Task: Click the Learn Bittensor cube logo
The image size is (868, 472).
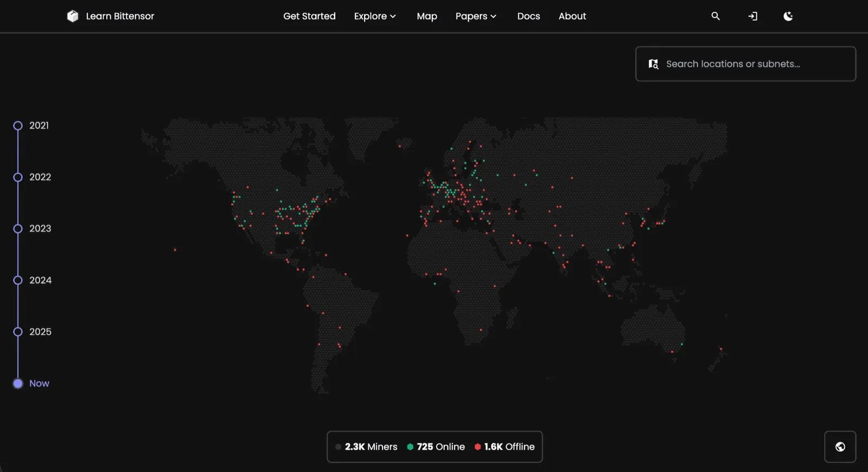Action: [73, 16]
